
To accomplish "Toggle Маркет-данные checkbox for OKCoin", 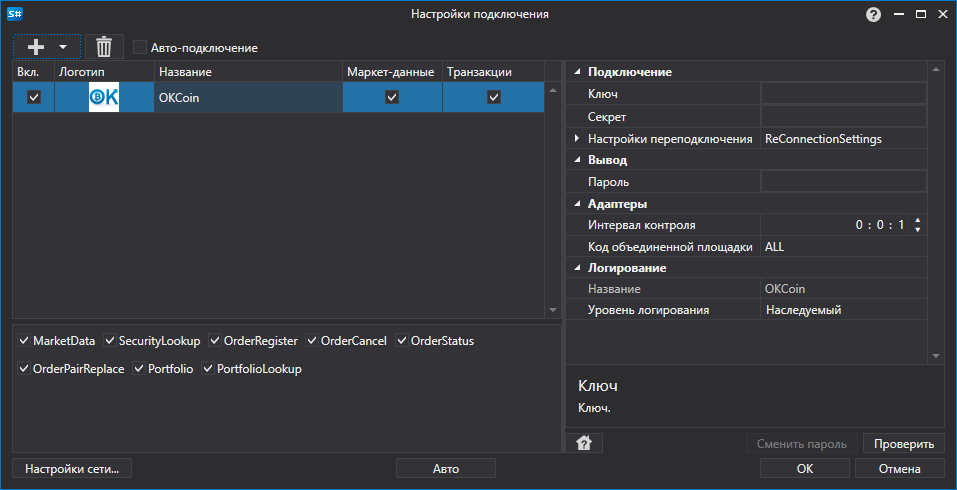I will click(392, 97).
